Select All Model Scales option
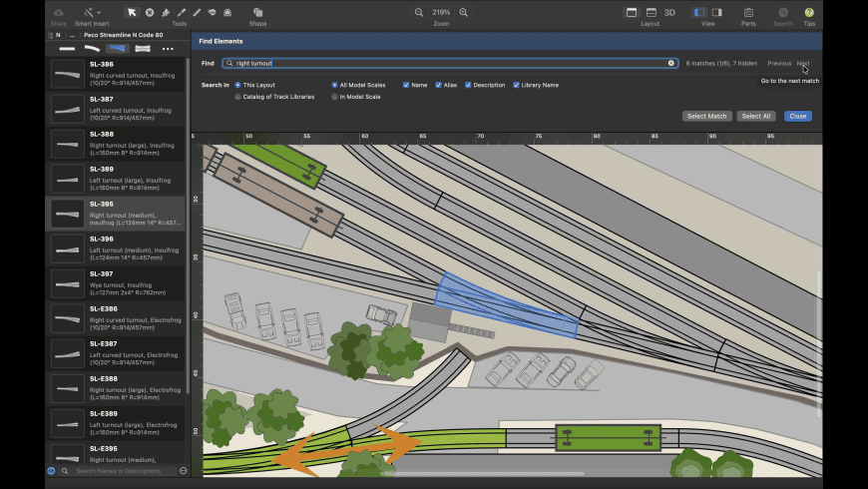The image size is (868, 489). pyautogui.click(x=359, y=85)
